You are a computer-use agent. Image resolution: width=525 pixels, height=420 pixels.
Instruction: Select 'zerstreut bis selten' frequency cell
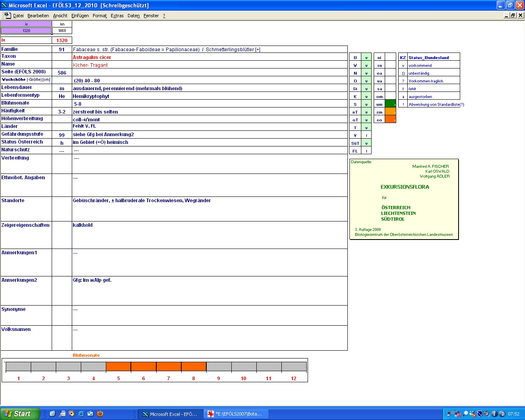point(210,112)
